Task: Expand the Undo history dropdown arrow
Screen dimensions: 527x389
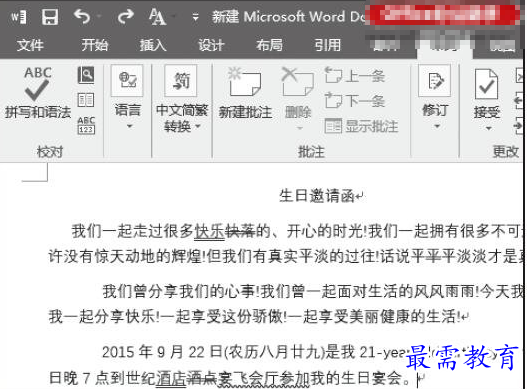Action: (99, 16)
